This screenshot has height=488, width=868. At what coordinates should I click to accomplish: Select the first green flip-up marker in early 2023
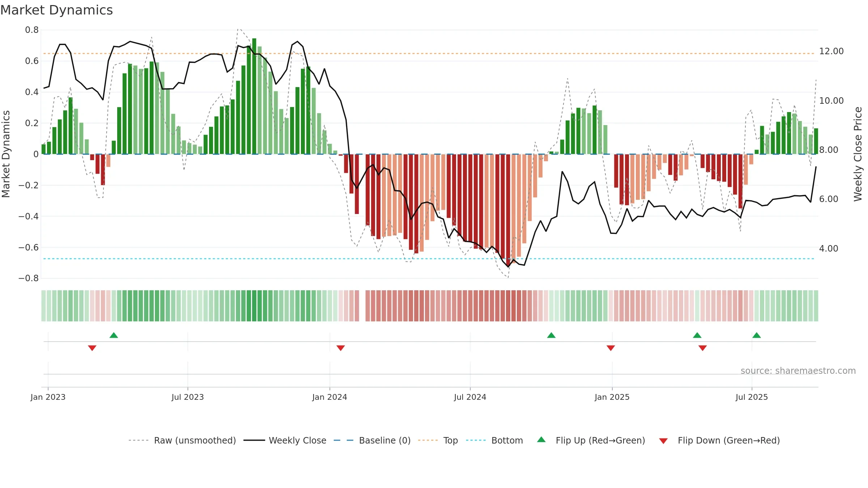(114, 335)
